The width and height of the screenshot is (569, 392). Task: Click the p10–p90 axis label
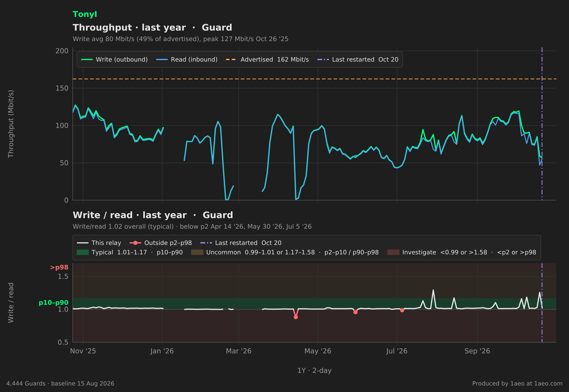53,303
